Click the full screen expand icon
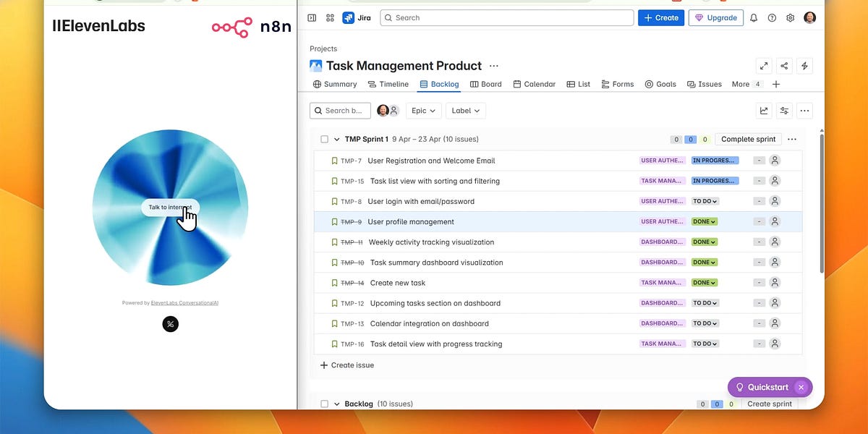Screen dimensions: 868x434 (x=764, y=66)
